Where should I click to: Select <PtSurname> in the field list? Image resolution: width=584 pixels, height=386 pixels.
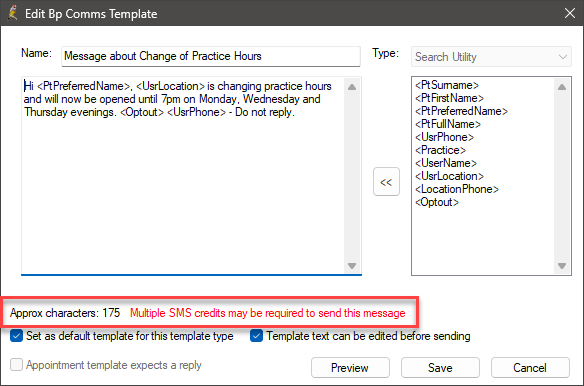(x=447, y=85)
